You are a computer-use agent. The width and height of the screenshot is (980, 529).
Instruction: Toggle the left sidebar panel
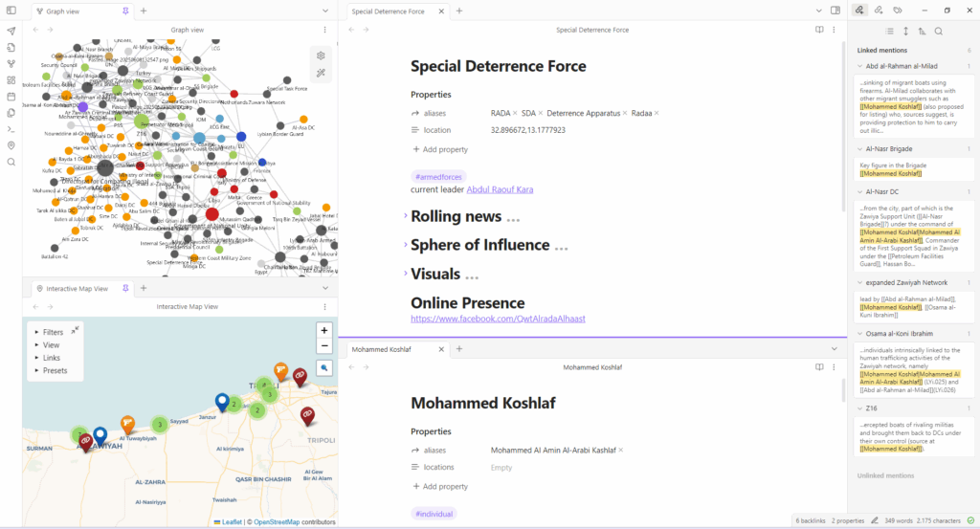[x=11, y=11]
